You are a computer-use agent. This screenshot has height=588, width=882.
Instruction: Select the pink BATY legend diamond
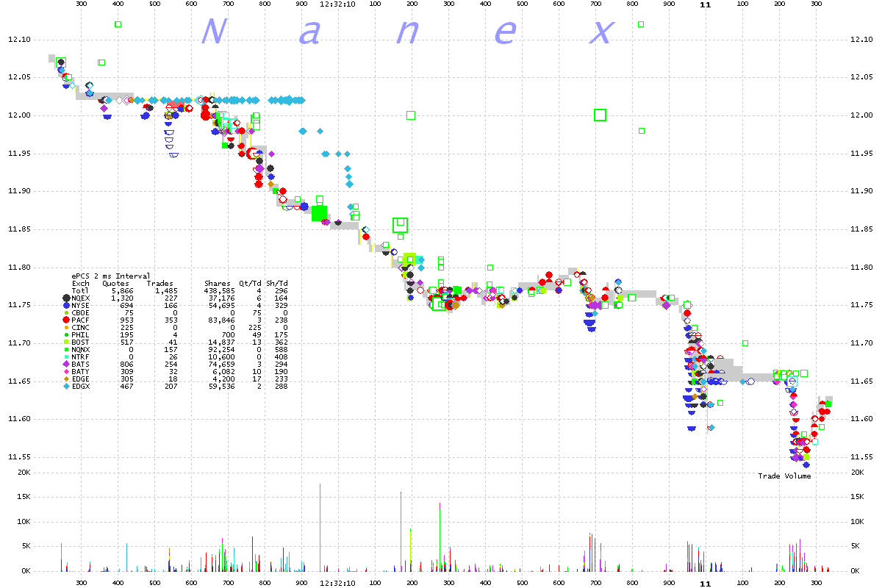point(67,371)
